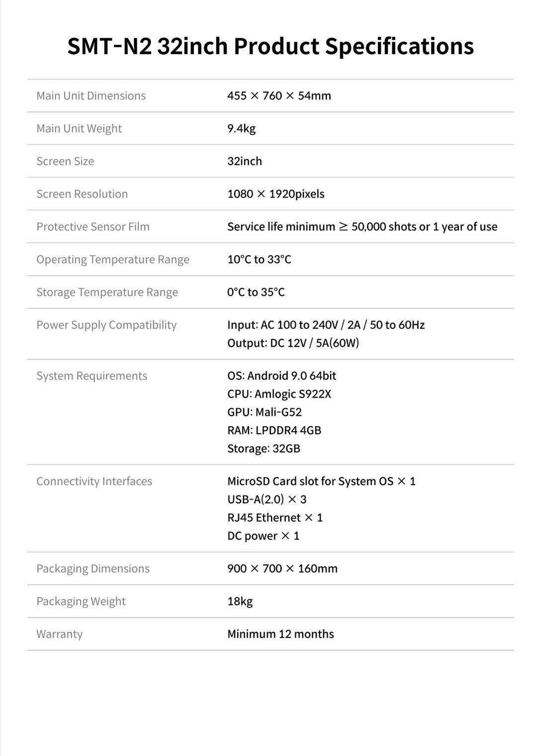Select the Screen Size row label
The width and height of the screenshot is (535, 756).
coord(65,161)
